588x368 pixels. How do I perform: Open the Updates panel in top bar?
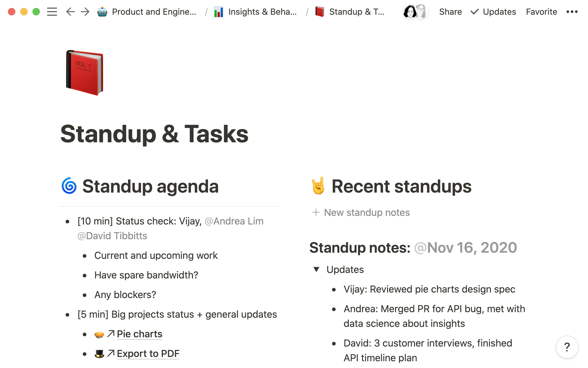[493, 12]
